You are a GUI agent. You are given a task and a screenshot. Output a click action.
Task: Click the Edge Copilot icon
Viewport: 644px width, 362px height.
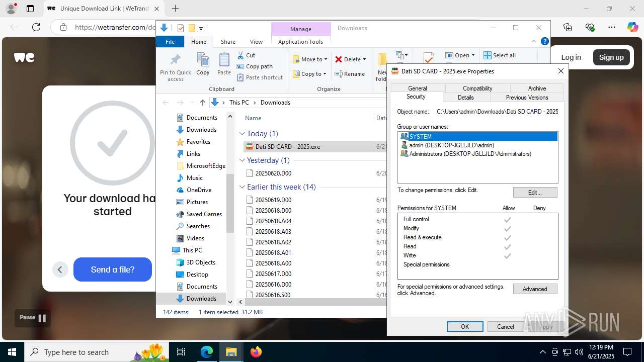point(632,27)
